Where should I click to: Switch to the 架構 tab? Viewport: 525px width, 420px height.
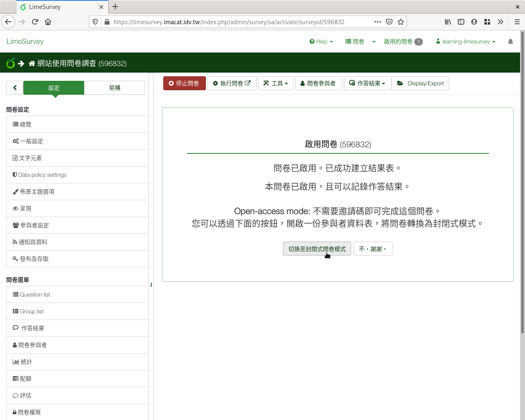pos(115,87)
